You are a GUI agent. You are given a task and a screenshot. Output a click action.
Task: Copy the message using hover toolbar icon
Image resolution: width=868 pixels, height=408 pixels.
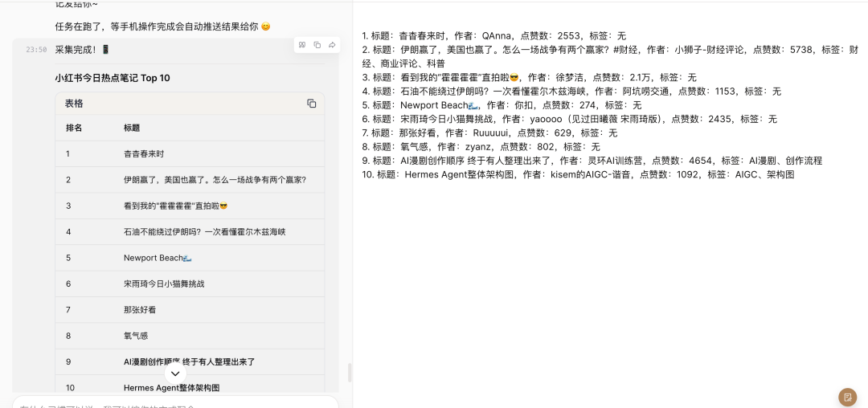click(317, 45)
